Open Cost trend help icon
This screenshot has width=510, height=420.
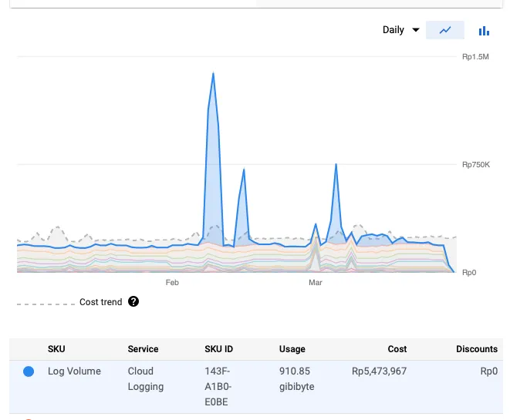click(133, 302)
